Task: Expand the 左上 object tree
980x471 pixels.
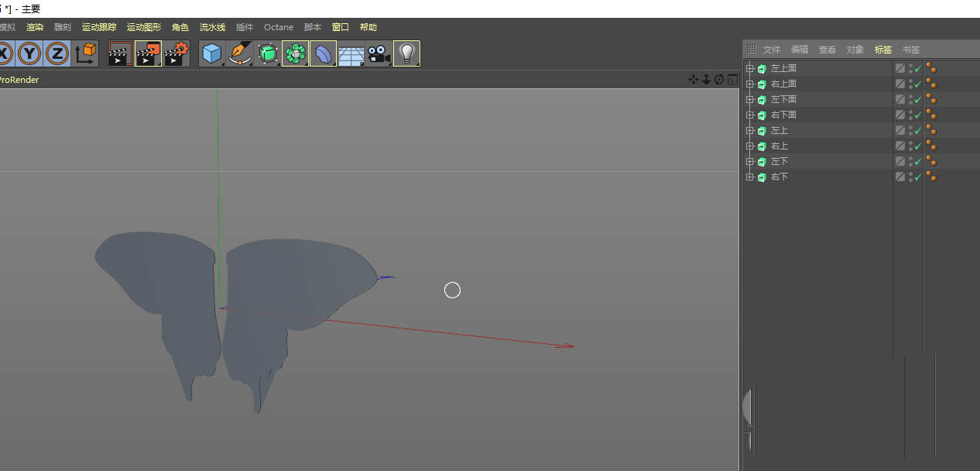Action: 749,130
